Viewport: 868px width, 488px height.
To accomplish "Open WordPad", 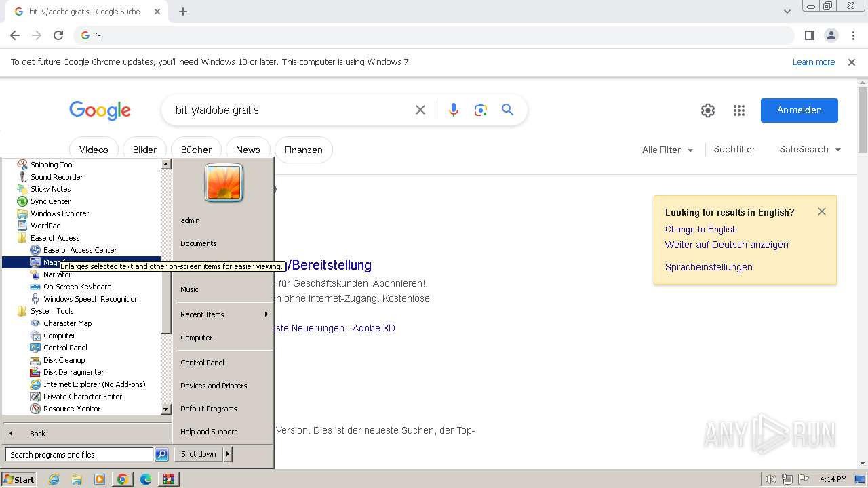I will pyautogui.click(x=45, y=226).
